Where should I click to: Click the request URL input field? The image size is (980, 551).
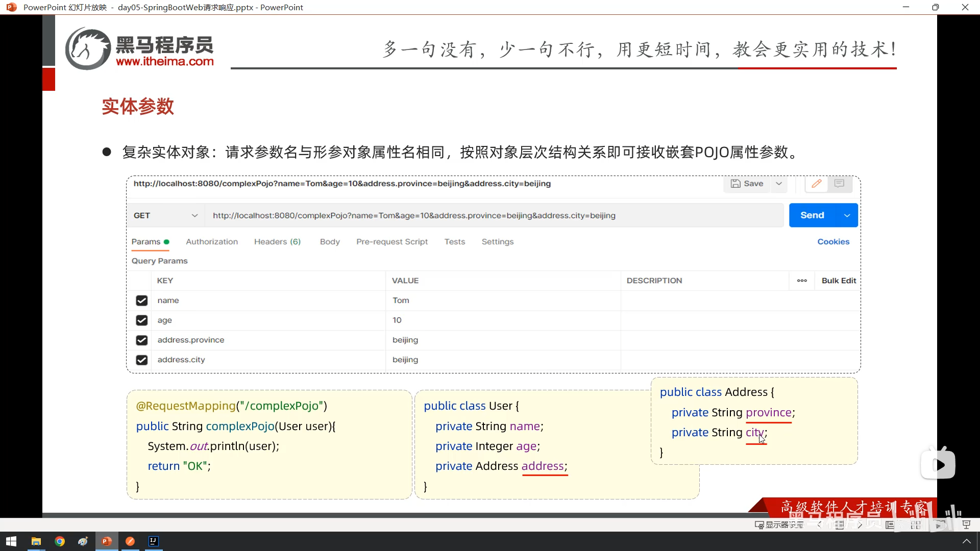point(494,215)
